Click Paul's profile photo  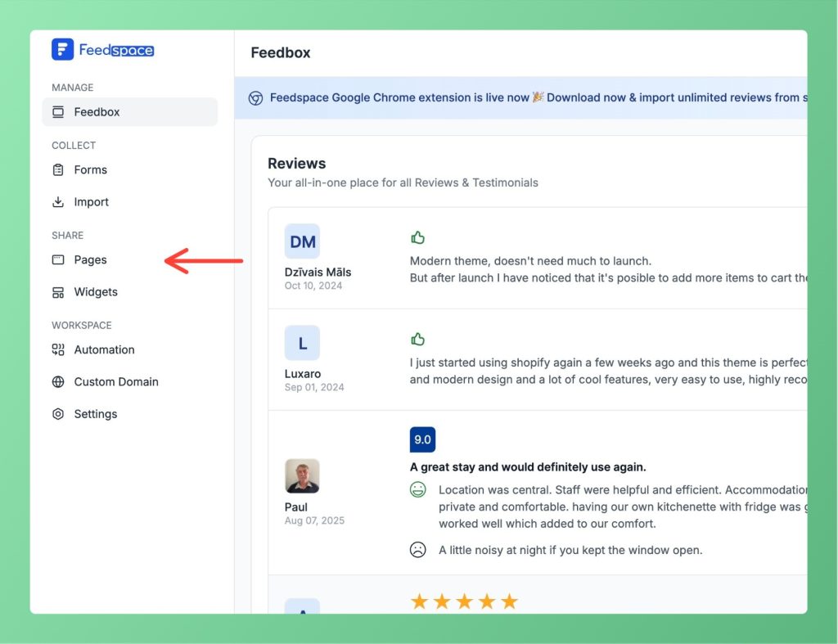(302, 475)
